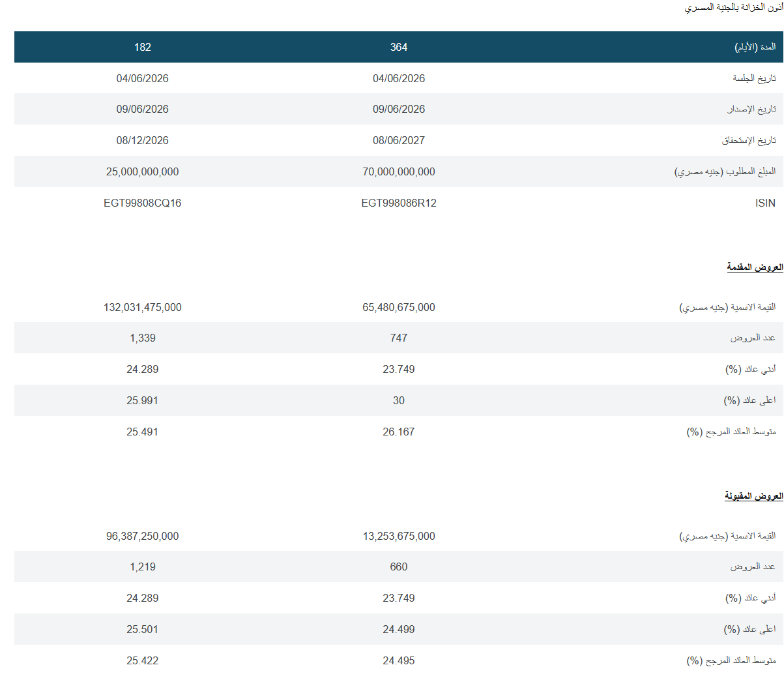Click the "تاريخ الإستحقاق" row label
Image resolution: width=784 pixels, height=693 pixels.
coord(749,140)
